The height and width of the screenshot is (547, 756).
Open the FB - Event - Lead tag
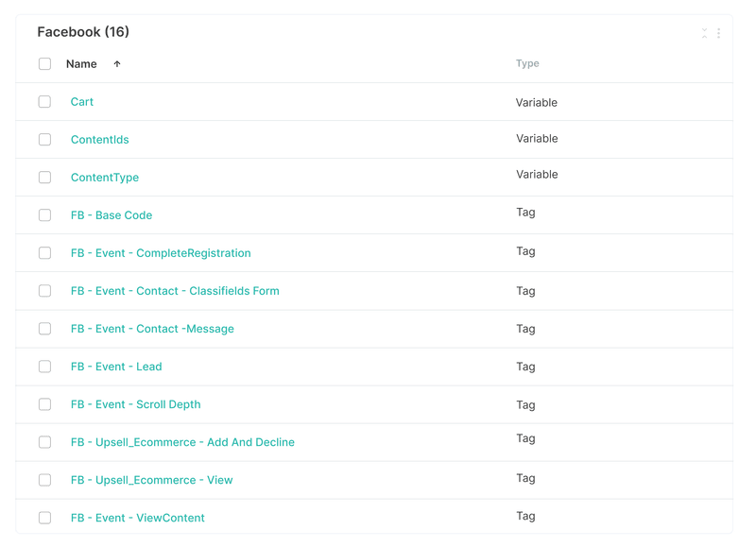pyautogui.click(x=116, y=367)
